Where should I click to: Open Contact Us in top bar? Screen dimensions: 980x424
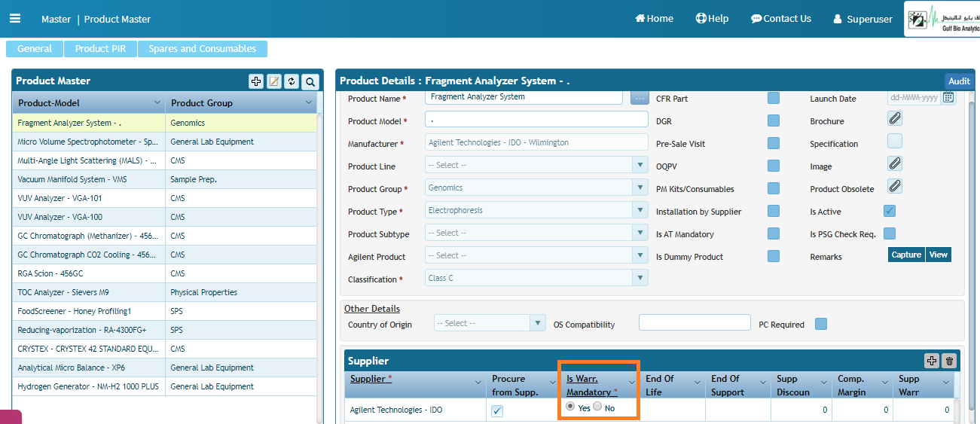pos(781,19)
